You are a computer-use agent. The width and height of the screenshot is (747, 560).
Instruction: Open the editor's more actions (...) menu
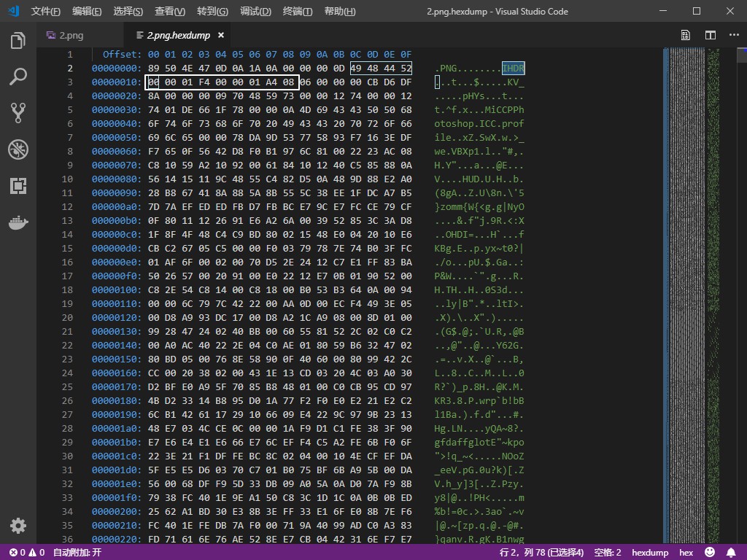tap(733, 35)
